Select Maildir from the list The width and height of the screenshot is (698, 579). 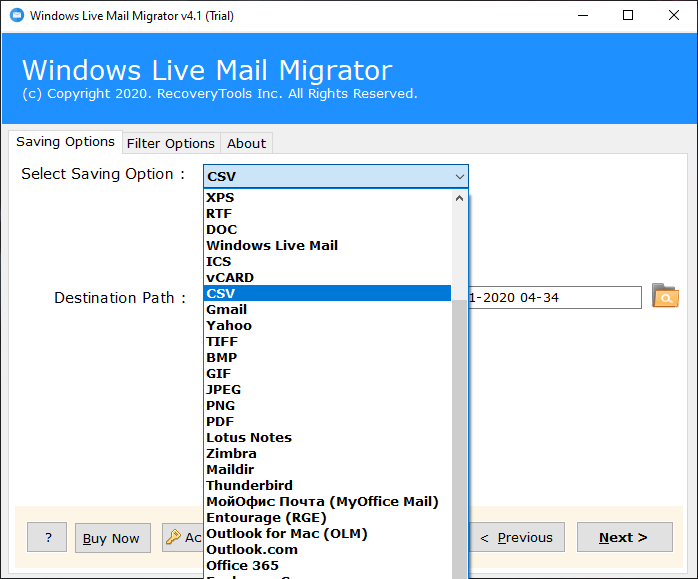[x=327, y=470]
